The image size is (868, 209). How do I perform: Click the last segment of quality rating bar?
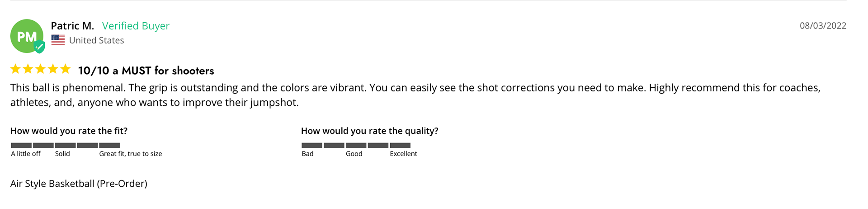[x=400, y=145]
